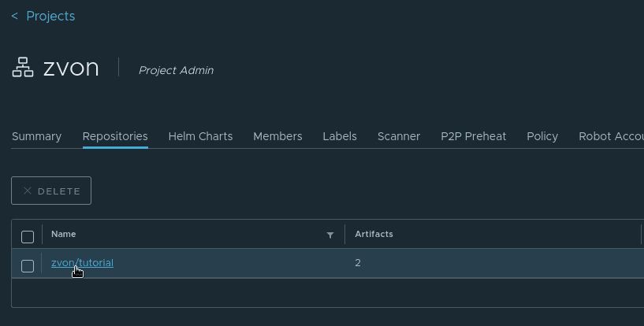Select the P2P Preheat tab
The image size is (644, 326).
point(473,136)
